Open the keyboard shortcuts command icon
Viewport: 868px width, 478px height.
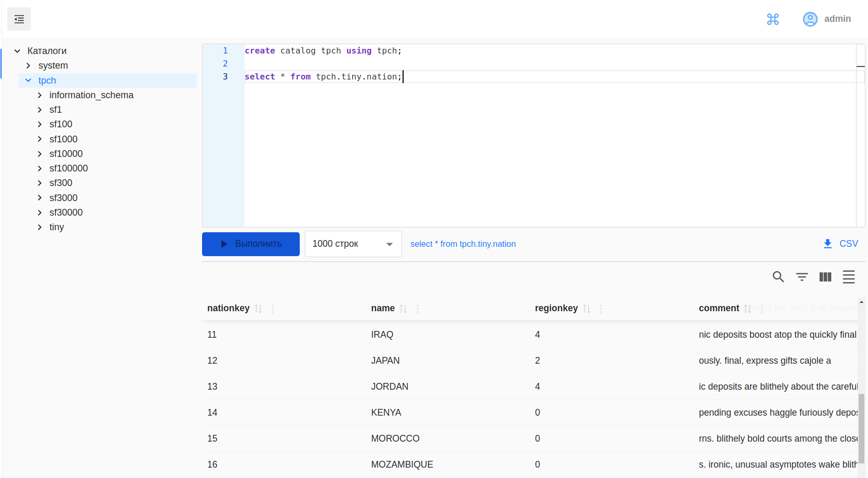click(x=772, y=19)
